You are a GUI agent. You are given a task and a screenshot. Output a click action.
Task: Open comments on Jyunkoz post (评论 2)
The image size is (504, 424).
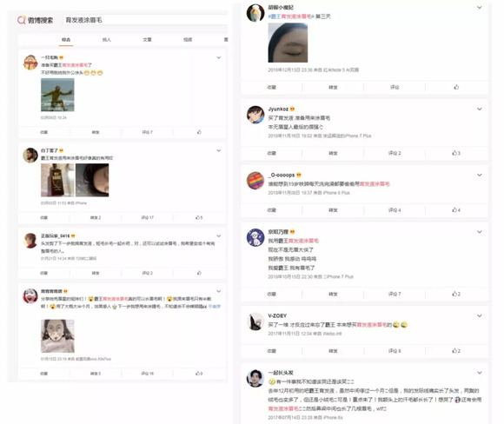click(x=395, y=153)
